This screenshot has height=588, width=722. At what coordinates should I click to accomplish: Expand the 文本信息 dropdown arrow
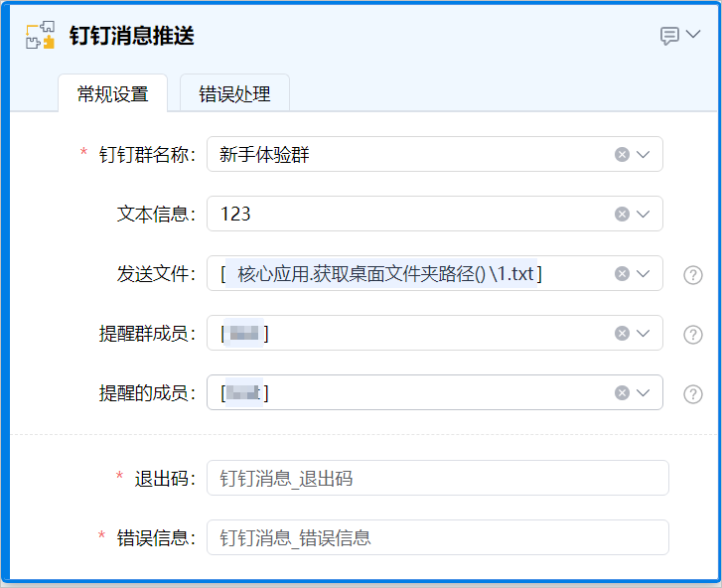point(643,214)
